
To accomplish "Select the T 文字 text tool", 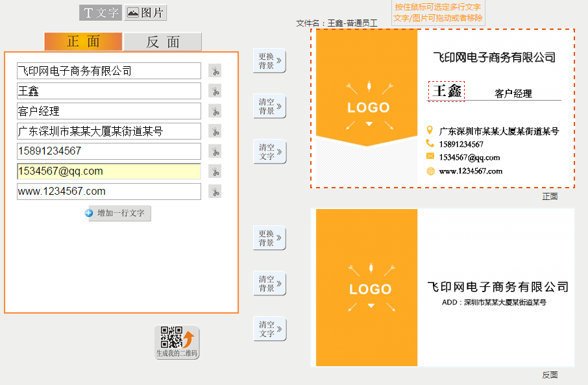I will tap(100, 12).
